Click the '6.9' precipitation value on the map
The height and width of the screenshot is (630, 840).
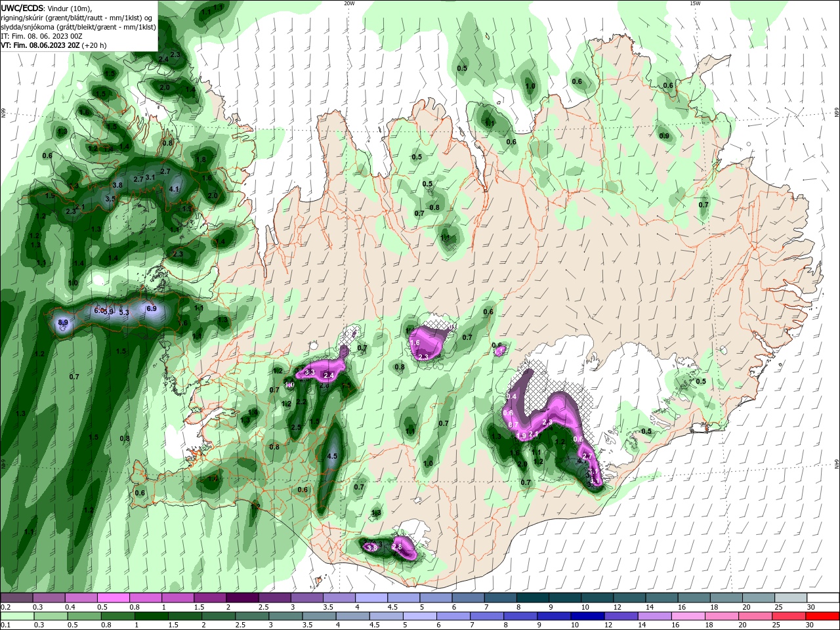152,308
